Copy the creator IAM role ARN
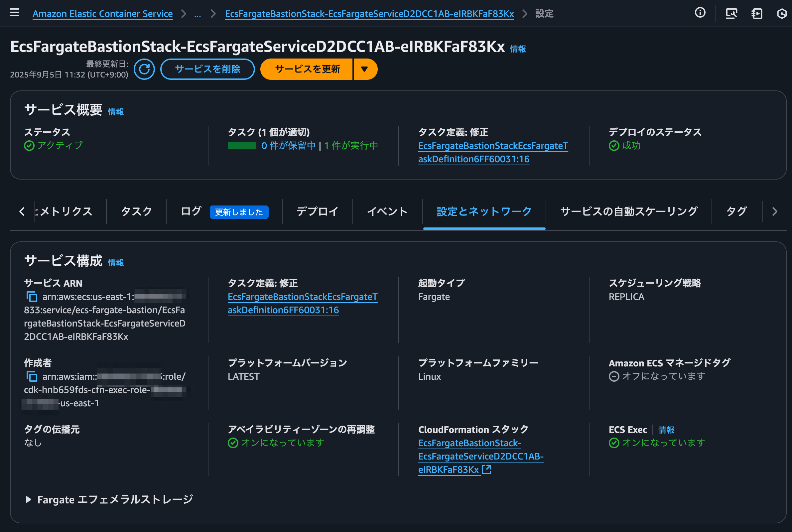 (32, 377)
